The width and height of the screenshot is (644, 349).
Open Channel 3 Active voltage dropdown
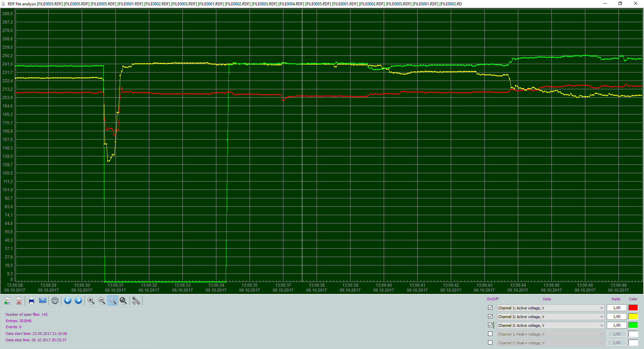tap(551, 325)
